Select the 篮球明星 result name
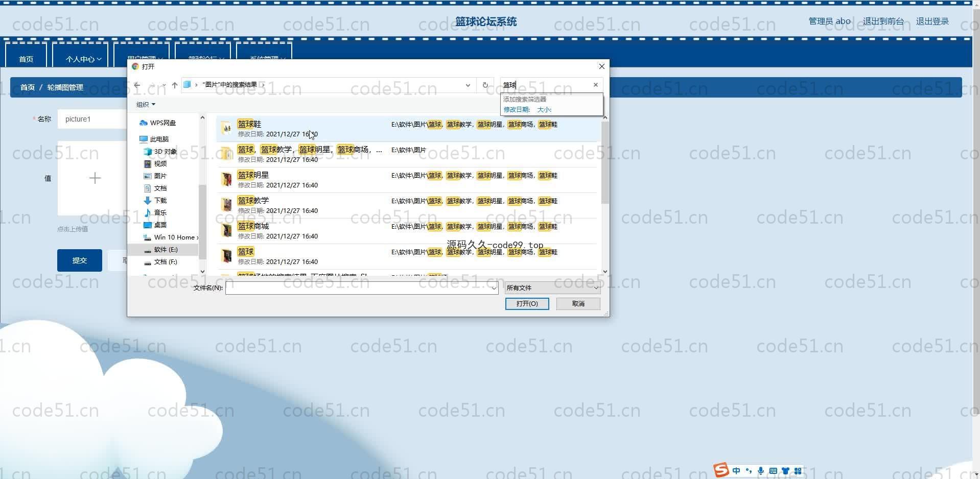The width and height of the screenshot is (980, 479). pos(253,175)
